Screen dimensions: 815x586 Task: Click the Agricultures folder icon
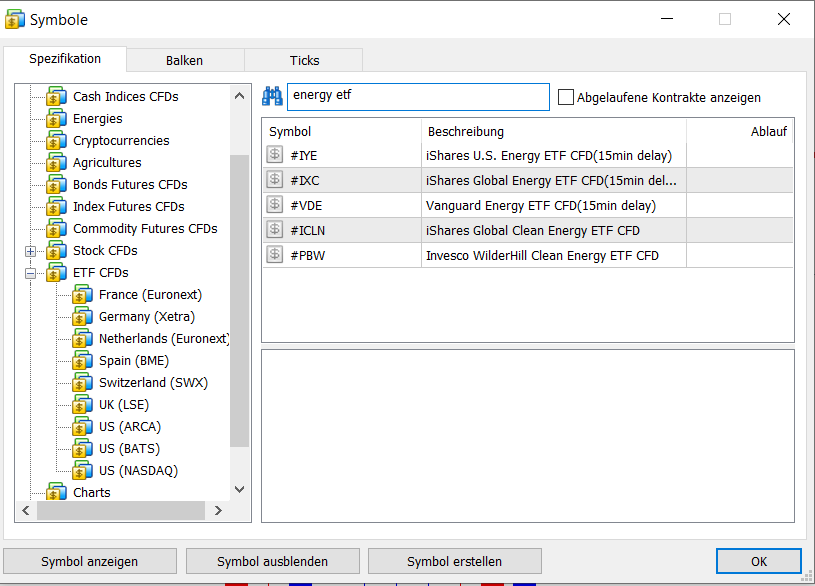(x=56, y=163)
